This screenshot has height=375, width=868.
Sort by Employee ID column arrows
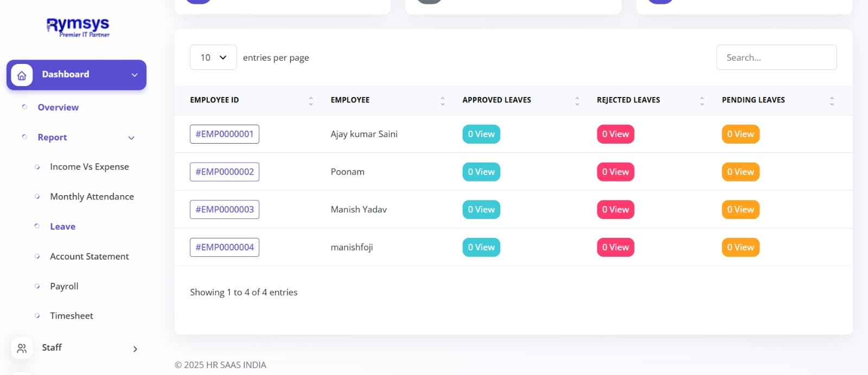click(x=311, y=100)
